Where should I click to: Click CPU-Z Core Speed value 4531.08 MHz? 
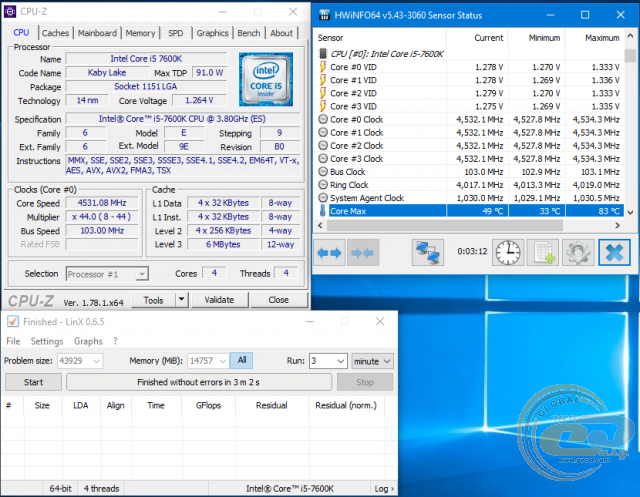102,203
